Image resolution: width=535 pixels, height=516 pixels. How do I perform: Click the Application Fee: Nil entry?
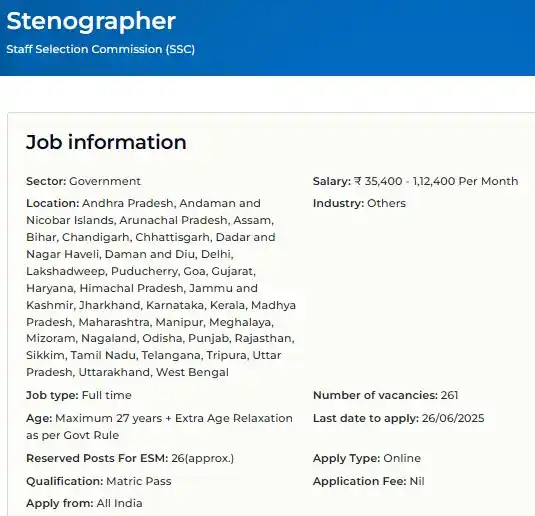click(368, 481)
